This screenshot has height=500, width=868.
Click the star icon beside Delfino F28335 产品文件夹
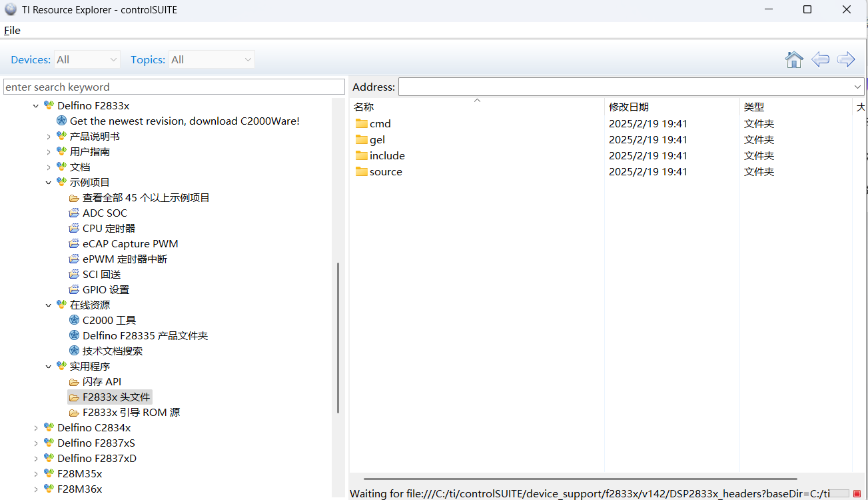pos(75,335)
